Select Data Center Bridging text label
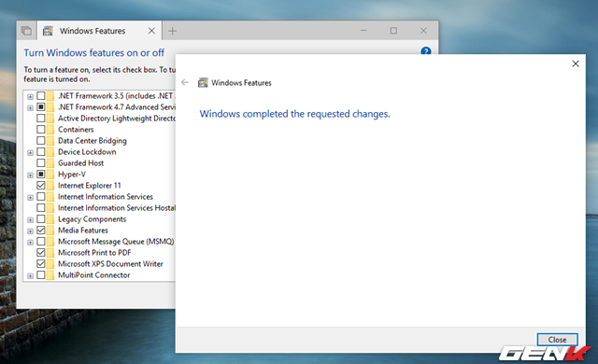Viewport: 598px width, 364px height. click(93, 141)
